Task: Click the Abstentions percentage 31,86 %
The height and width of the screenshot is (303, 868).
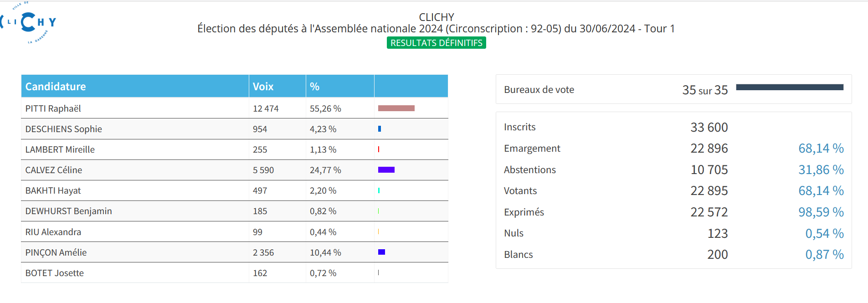Action: pos(821,170)
